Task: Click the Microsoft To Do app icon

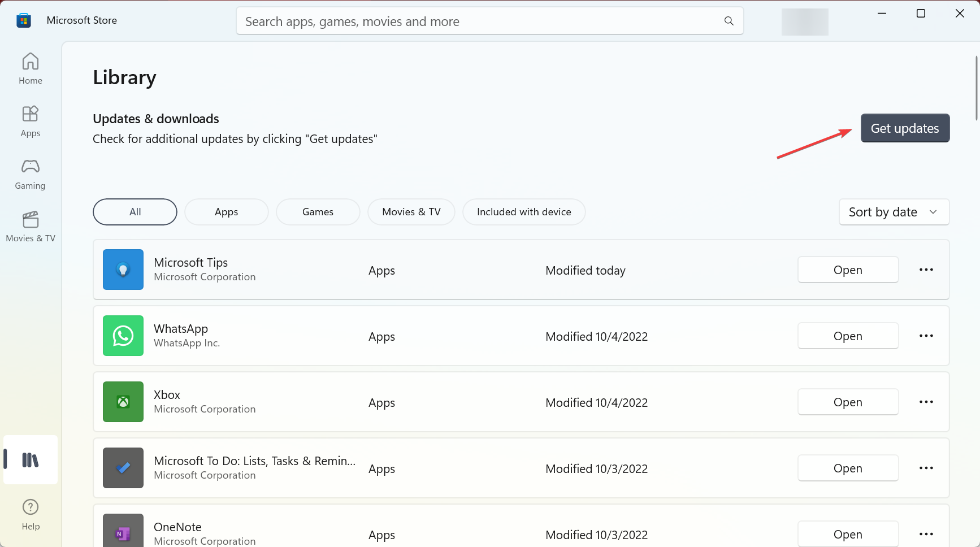Action: [x=123, y=468]
